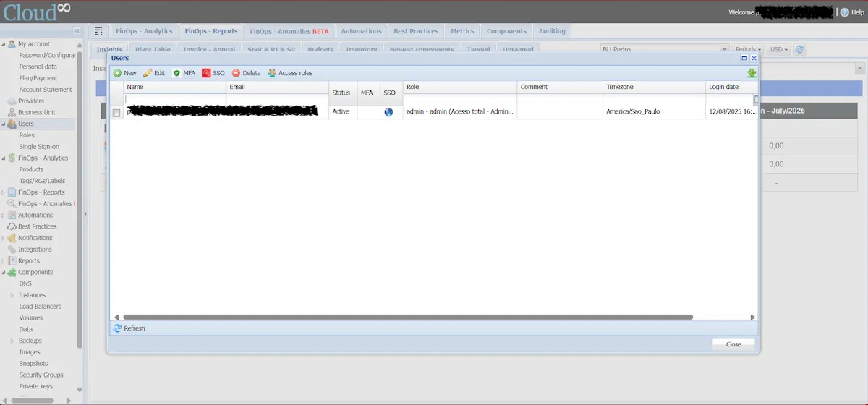868x405 pixels.
Task: Open Load Balancers in the sidebar
Action: [x=41, y=307]
